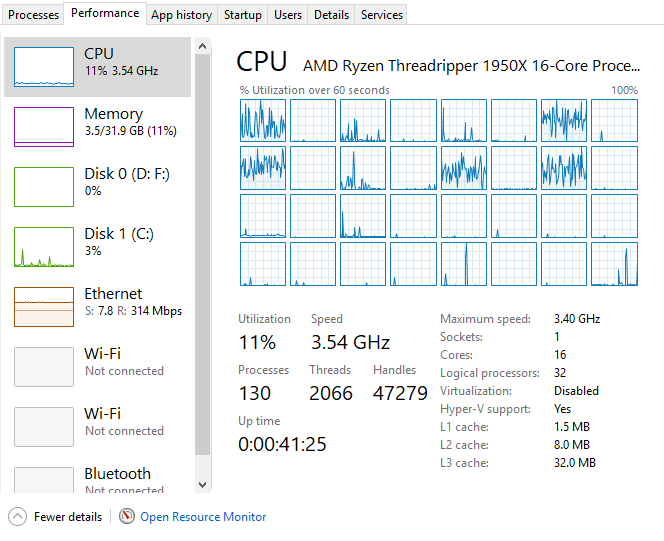The height and width of the screenshot is (541, 664).
Task: Switch to the Users tab
Action: (x=288, y=15)
